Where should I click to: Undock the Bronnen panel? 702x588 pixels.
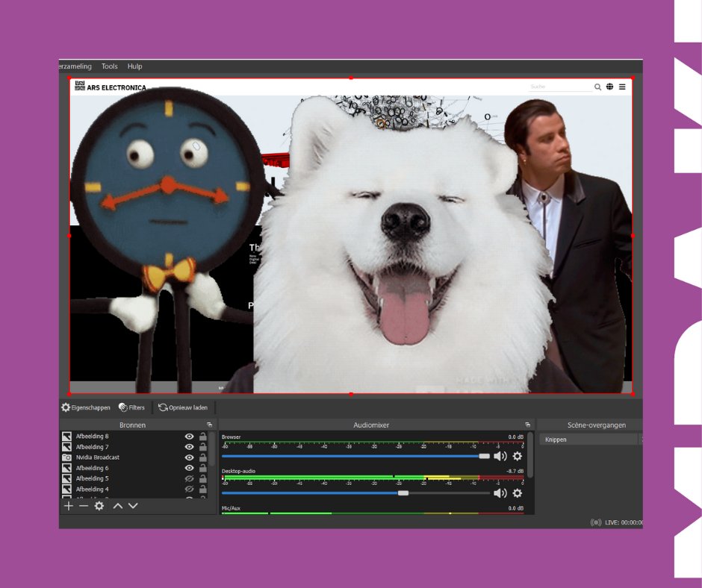209,425
